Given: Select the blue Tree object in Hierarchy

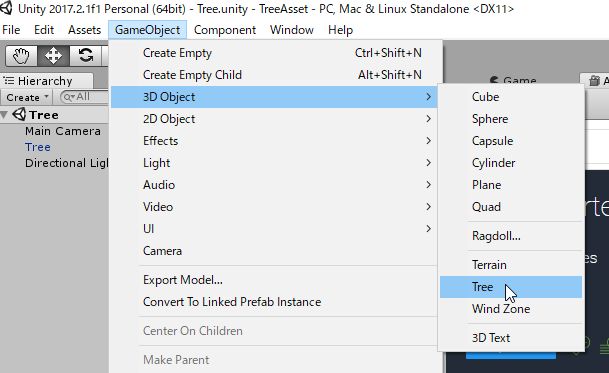Looking at the screenshot, I should (38, 147).
